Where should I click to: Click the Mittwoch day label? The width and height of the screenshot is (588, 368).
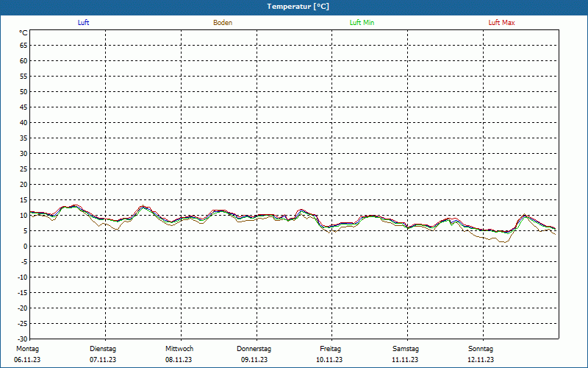pos(179,349)
